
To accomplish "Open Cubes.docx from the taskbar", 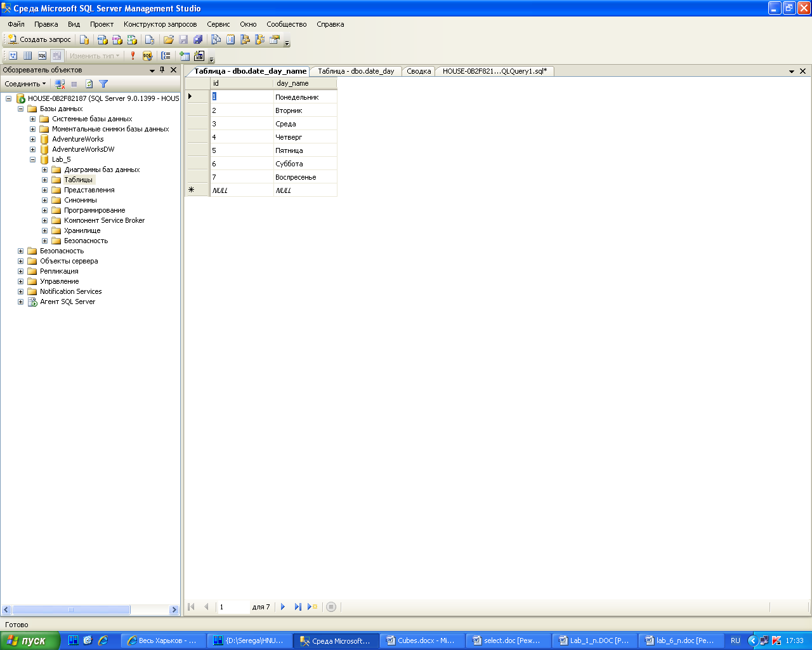I will 422,640.
